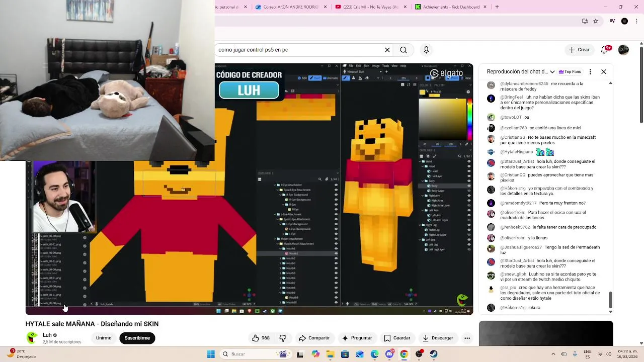This screenshot has height=362, width=644.
Task: Click chat author @Joshua.Figueroa27
Action: (x=521, y=247)
